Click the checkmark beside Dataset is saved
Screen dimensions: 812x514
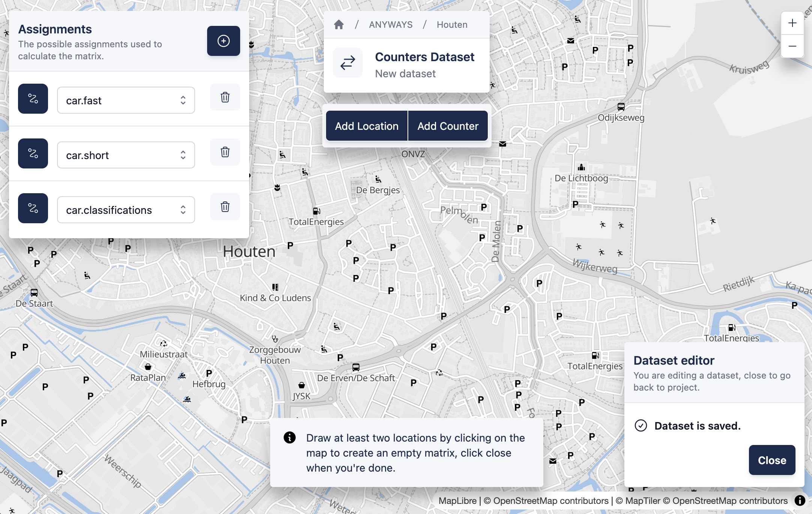[x=642, y=426]
